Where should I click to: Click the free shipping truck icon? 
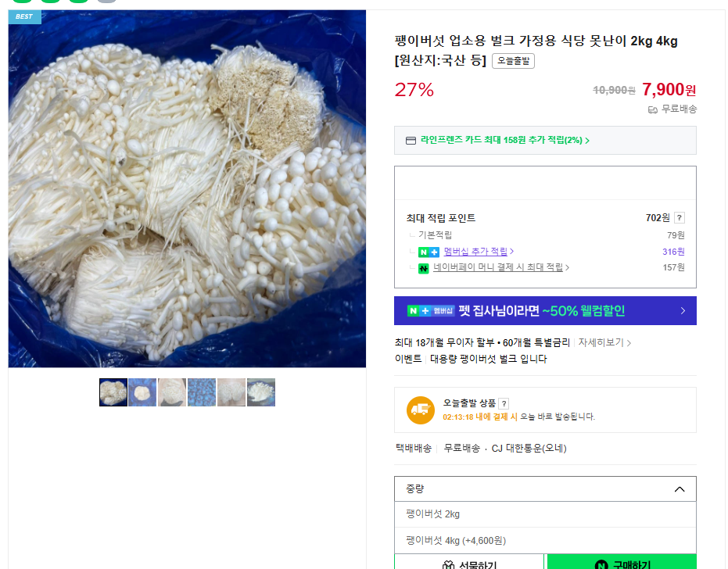click(653, 110)
